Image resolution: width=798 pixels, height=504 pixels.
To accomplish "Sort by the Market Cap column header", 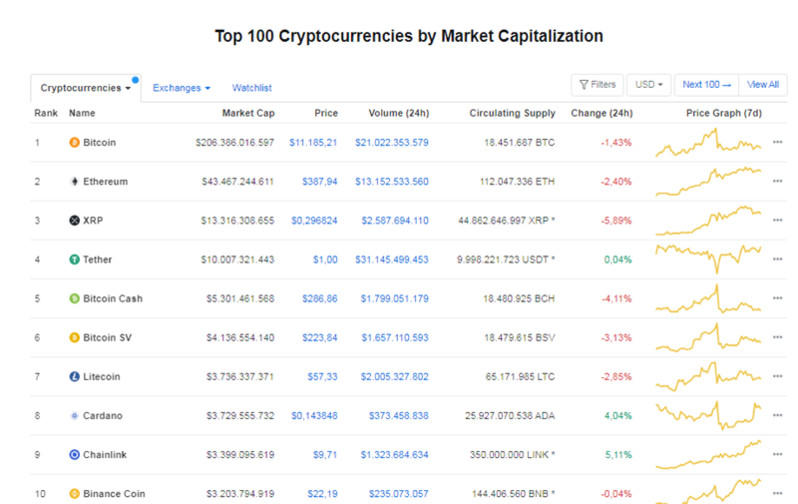I will (x=248, y=113).
